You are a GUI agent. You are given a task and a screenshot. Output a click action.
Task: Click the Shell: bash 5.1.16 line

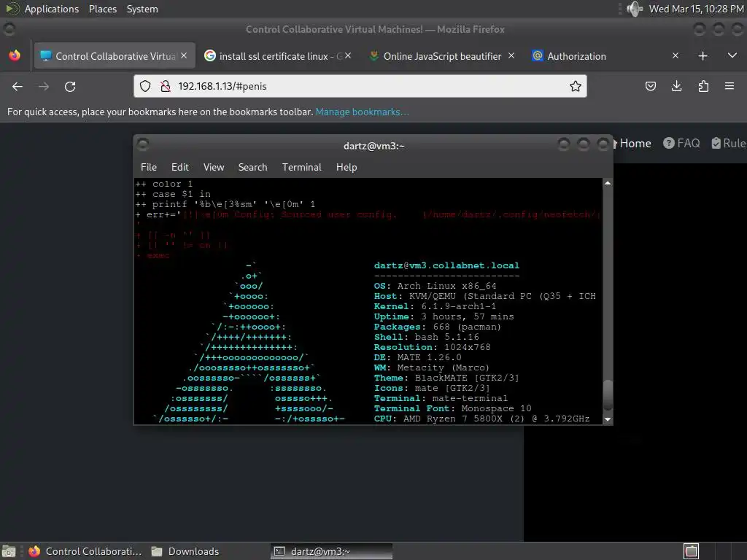pos(426,337)
